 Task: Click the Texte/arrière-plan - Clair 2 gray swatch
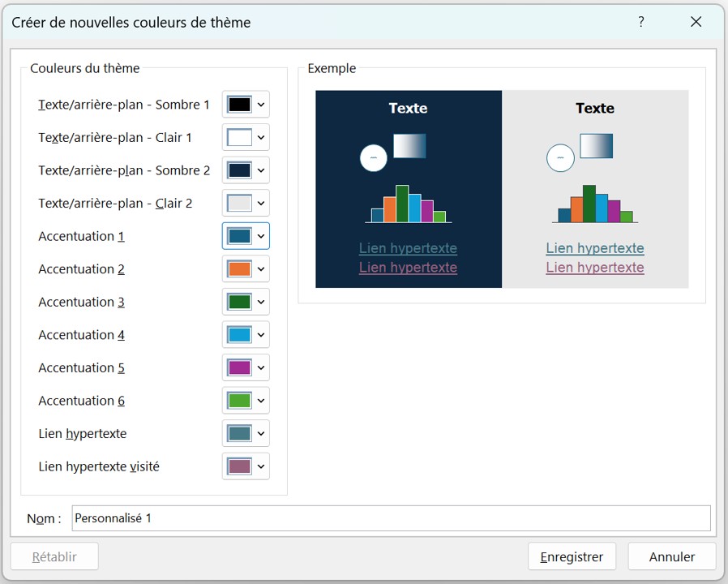240,204
